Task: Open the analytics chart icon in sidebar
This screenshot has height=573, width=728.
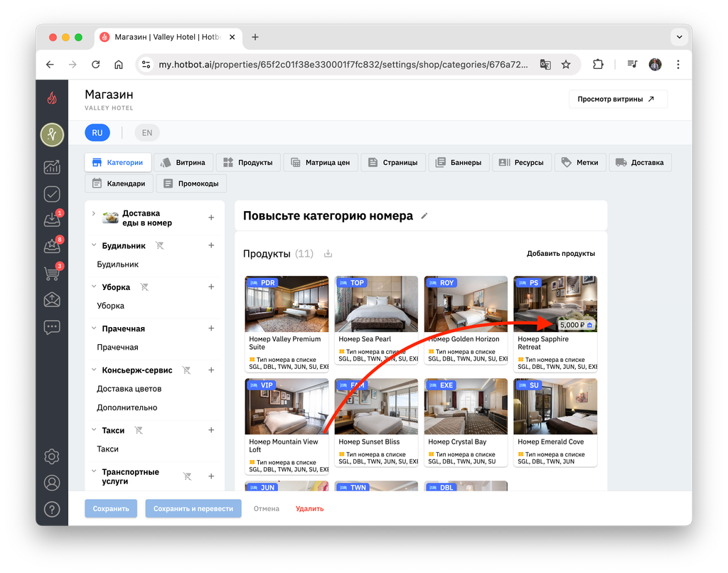Action: (52, 167)
